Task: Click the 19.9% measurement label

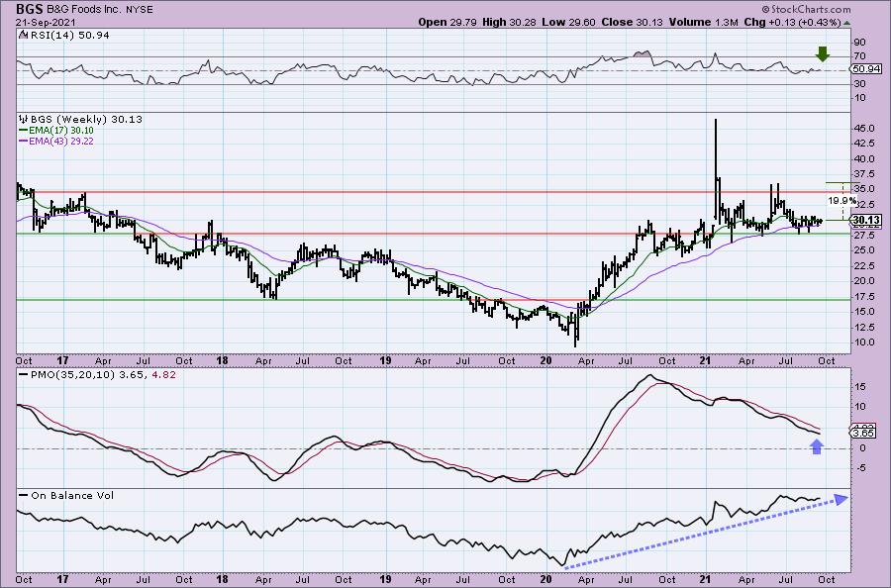Action: (841, 201)
